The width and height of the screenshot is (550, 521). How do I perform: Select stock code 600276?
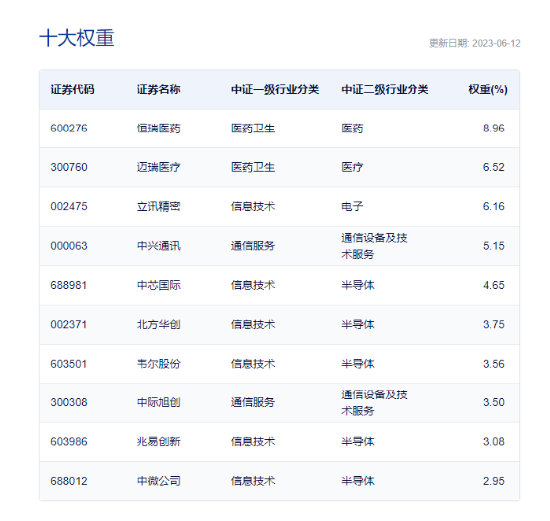[69, 128]
